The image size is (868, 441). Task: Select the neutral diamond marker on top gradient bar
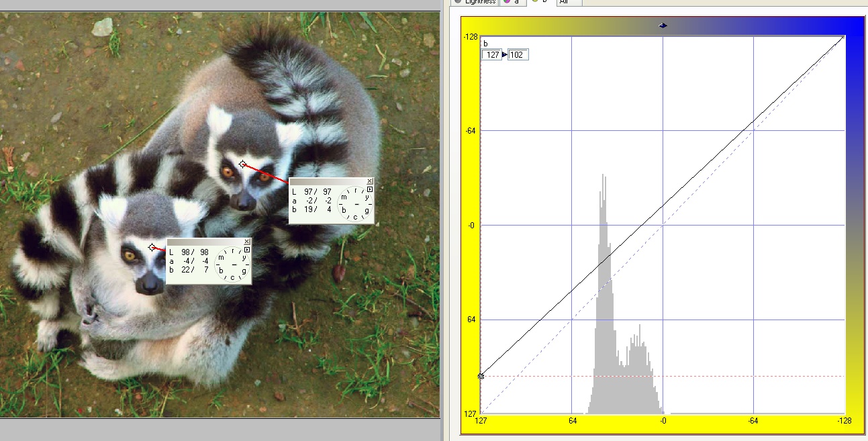point(663,26)
